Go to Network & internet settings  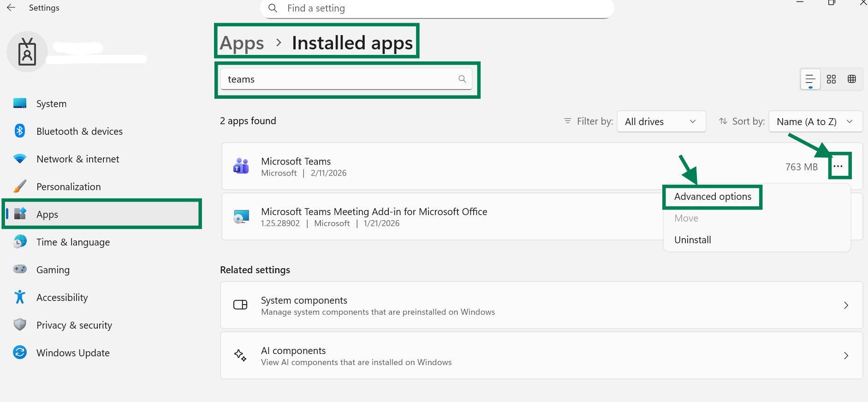click(x=101, y=159)
